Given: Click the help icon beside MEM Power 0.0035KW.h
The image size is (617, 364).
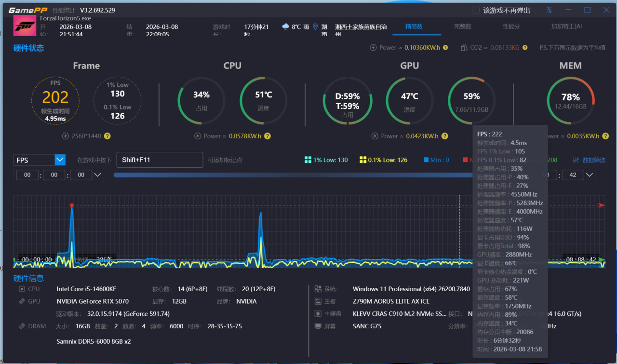Looking at the screenshot, I should point(604,136).
